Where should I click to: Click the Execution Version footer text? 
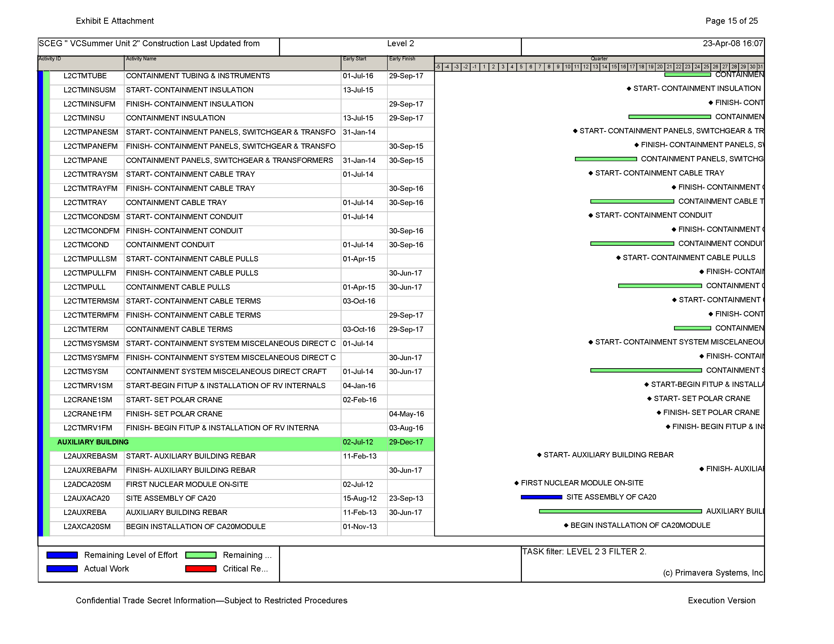(x=722, y=601)
